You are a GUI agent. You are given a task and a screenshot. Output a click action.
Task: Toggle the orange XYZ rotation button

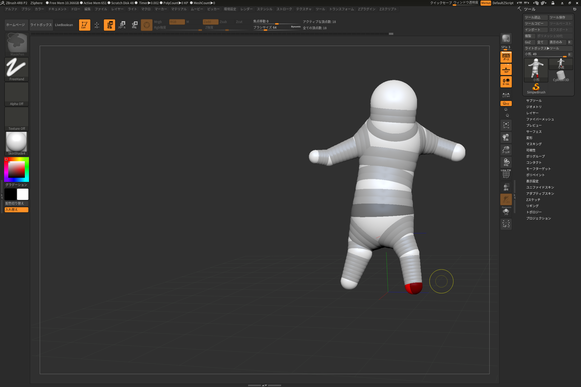pos(506,103)
